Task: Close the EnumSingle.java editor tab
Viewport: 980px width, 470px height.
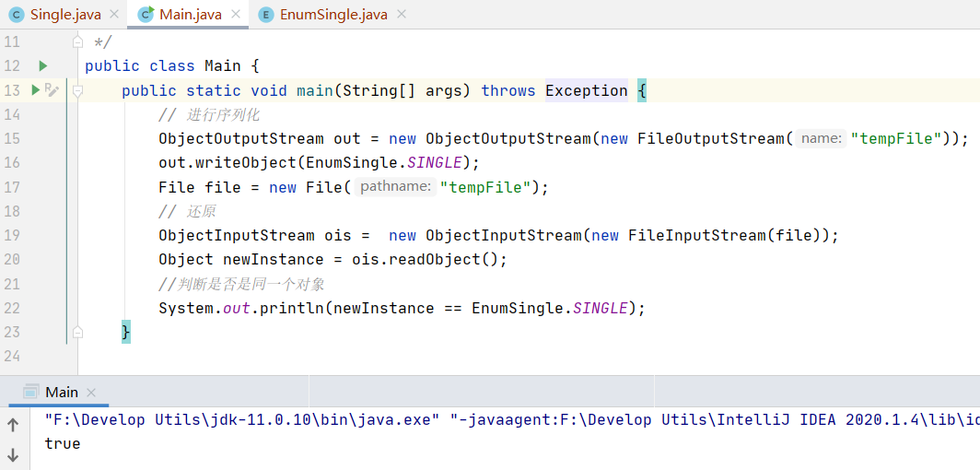Action: (402, 15)
